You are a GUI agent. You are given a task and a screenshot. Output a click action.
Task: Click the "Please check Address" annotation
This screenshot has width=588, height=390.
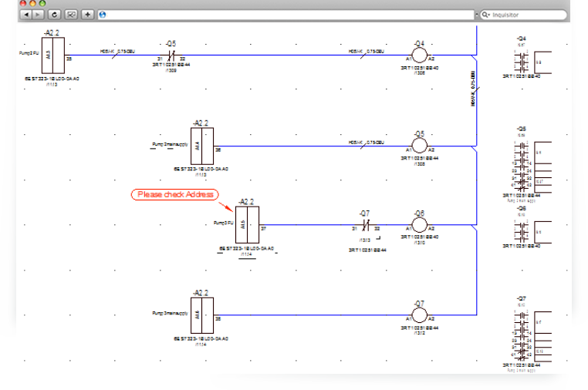175,194
